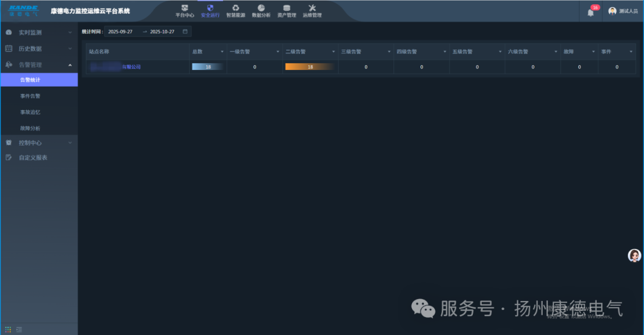Open the company station name link

click(116, 67)
